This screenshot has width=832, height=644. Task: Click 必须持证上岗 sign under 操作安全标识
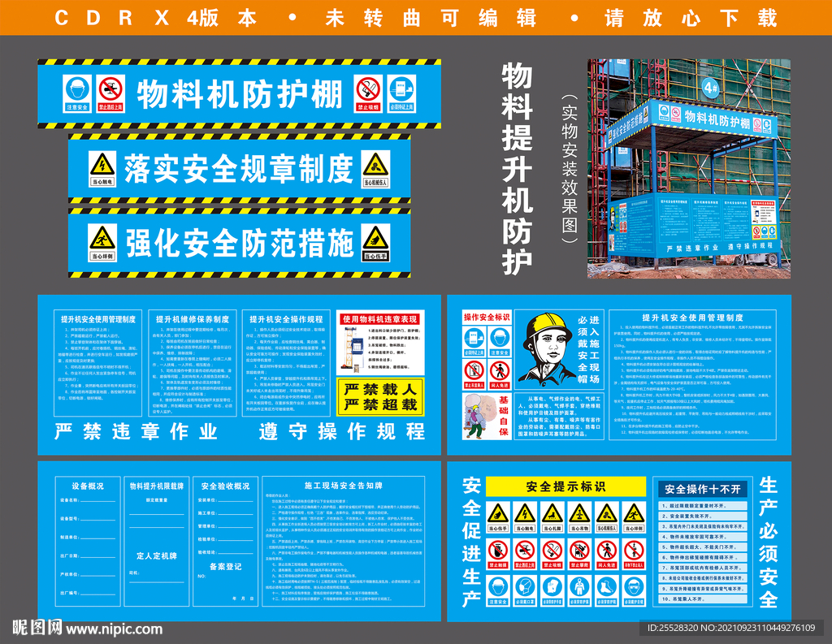pos(474,341)
